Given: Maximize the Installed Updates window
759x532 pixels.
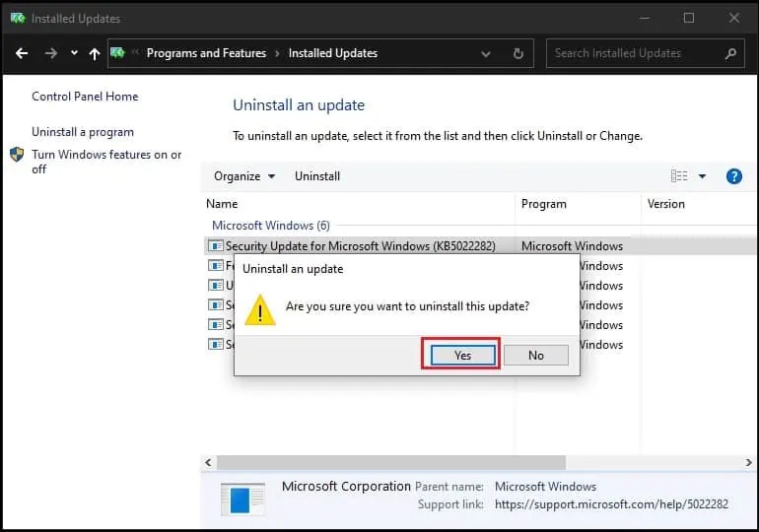Looking at the screenshot, I should (689, 18).
